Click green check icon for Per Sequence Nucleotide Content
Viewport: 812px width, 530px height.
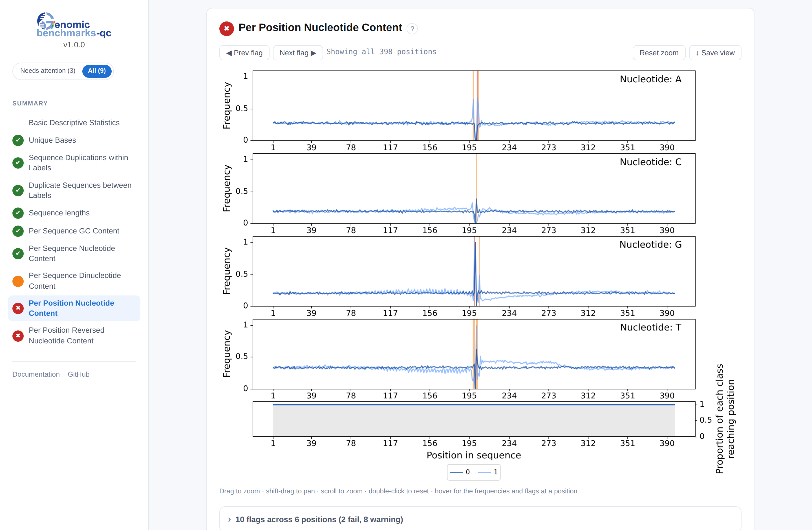point(18,253)
